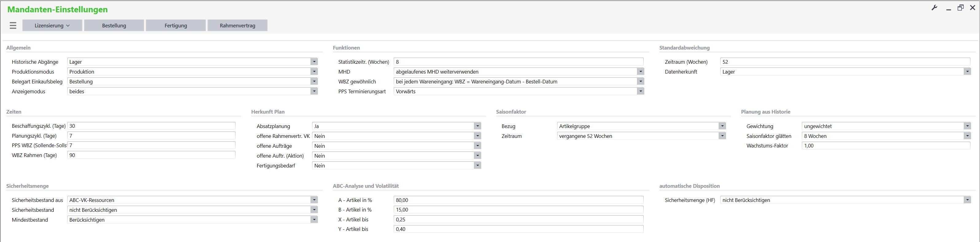The image size is (980, 242).
Task: Expand PPS Terminierungsart dropdown
Action: 640,91
